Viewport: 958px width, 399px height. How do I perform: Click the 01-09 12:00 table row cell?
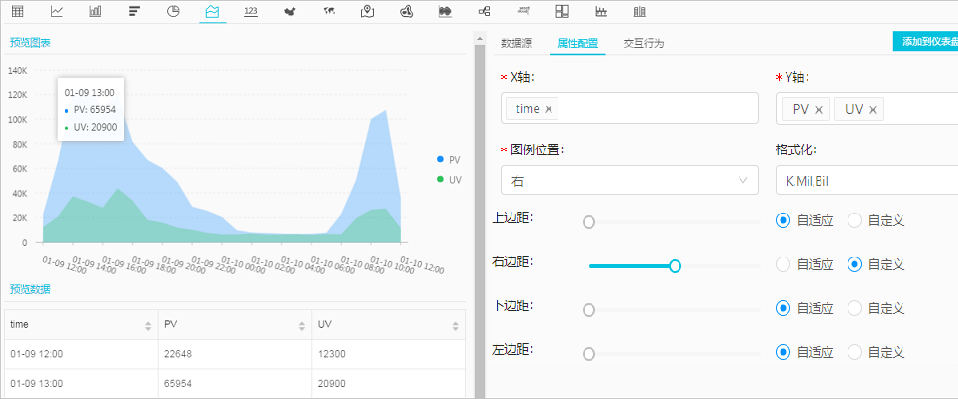pos(81,354)
